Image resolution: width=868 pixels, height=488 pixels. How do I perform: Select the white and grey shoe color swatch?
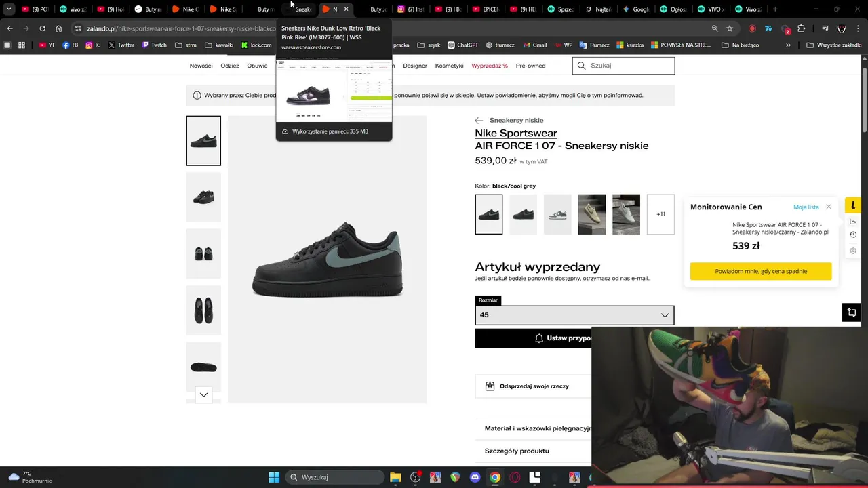click(x=557, y=214)
